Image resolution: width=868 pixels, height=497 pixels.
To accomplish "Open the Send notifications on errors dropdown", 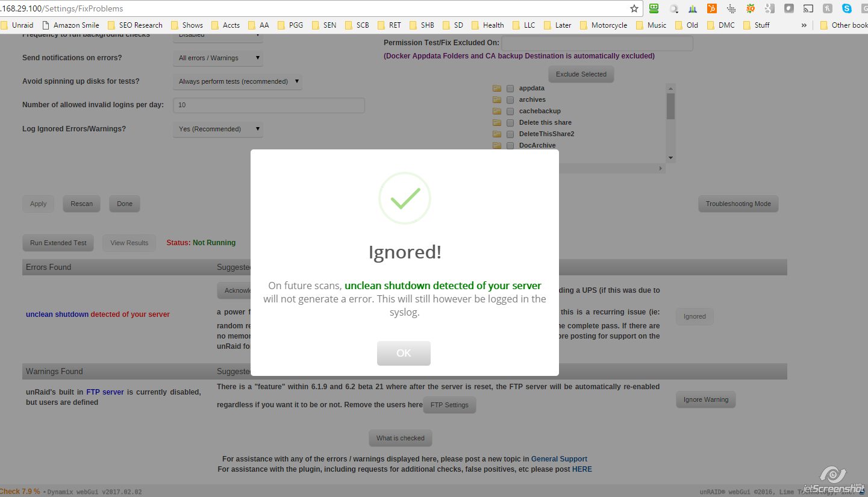I will (218, 58).
